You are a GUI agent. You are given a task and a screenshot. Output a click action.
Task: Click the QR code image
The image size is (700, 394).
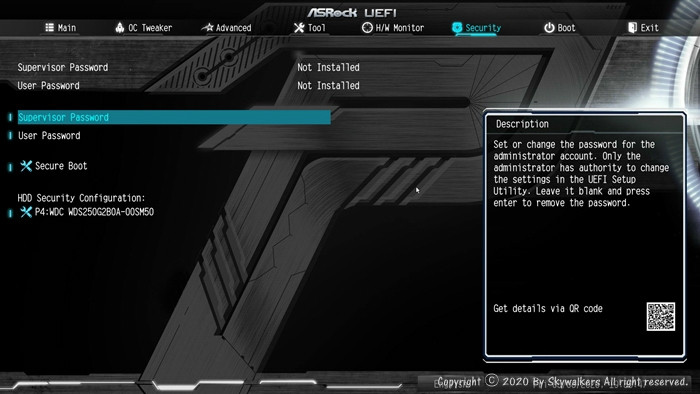(661, 316)
